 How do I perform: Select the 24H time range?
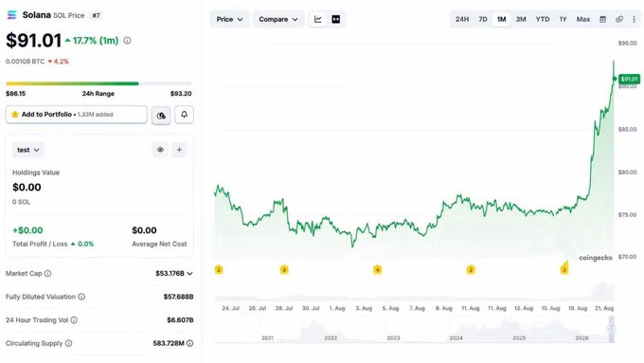[x=462, y=19]
